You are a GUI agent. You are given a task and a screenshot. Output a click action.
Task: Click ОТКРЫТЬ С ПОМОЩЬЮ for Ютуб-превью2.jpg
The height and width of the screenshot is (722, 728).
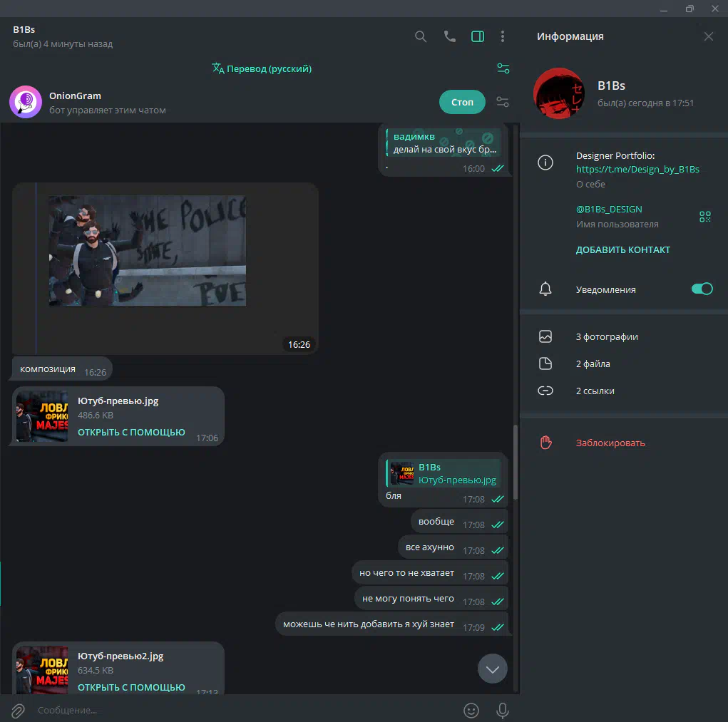point(131,687)
